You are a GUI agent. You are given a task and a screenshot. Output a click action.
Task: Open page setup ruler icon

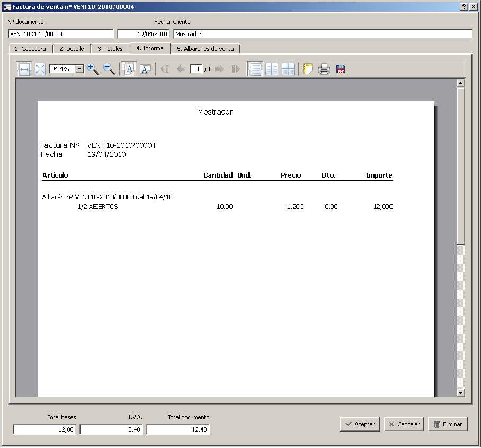(x=308, y=69)
